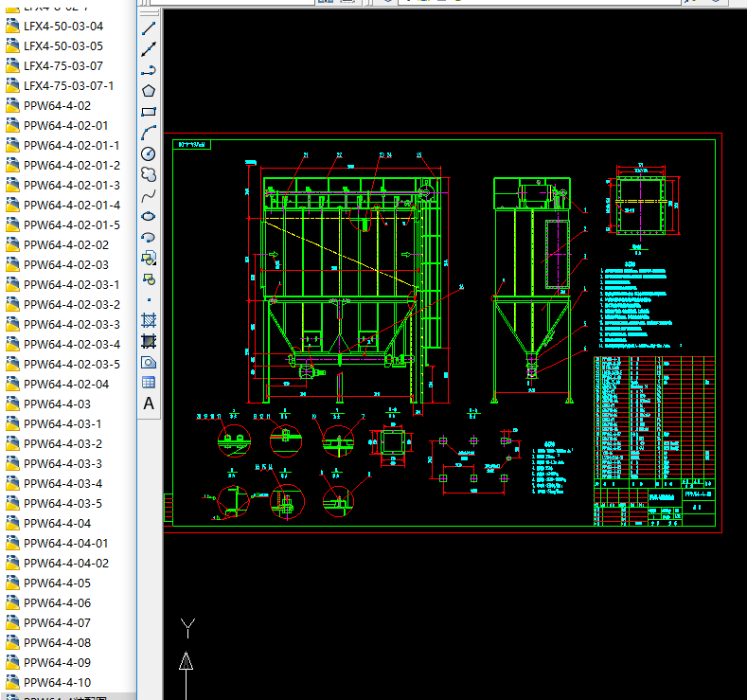The height and width of the screenshot is (700, 747).
Task: Select the Spline curve tool
Action: pyautogui.click(x=149, y=195)
